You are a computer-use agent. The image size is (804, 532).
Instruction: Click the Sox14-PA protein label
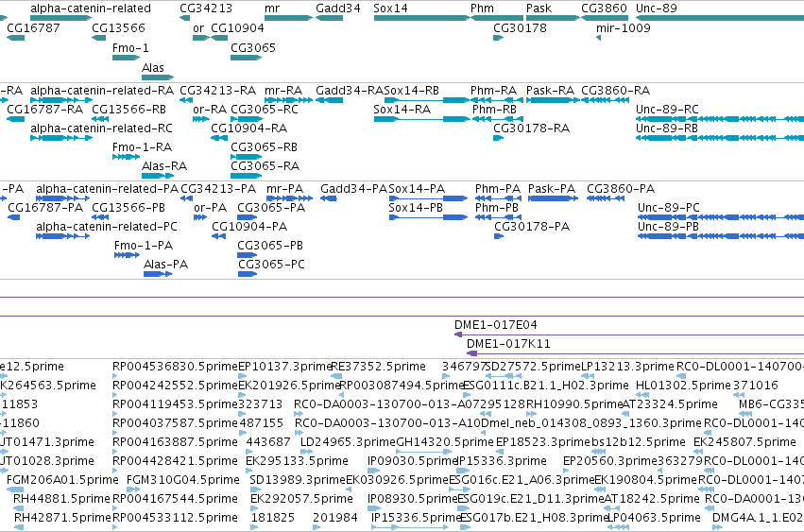pos(417,189)
